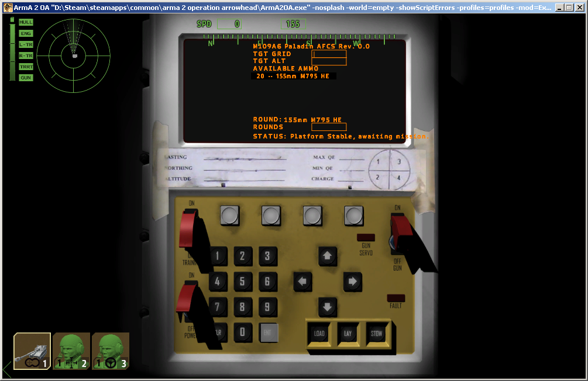Close the ArmA 2 OA window
Viewport: 588px width, 381px height.
click(580, 8)
